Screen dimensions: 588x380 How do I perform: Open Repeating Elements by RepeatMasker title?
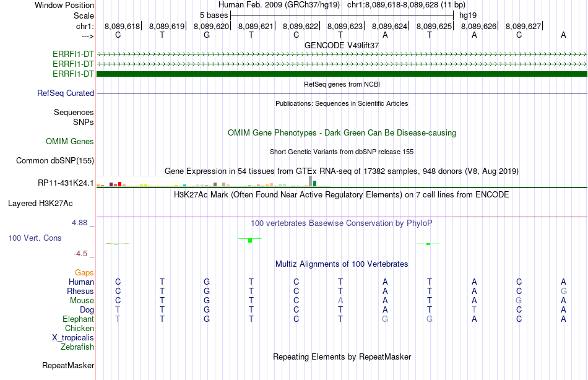[342, 357]
